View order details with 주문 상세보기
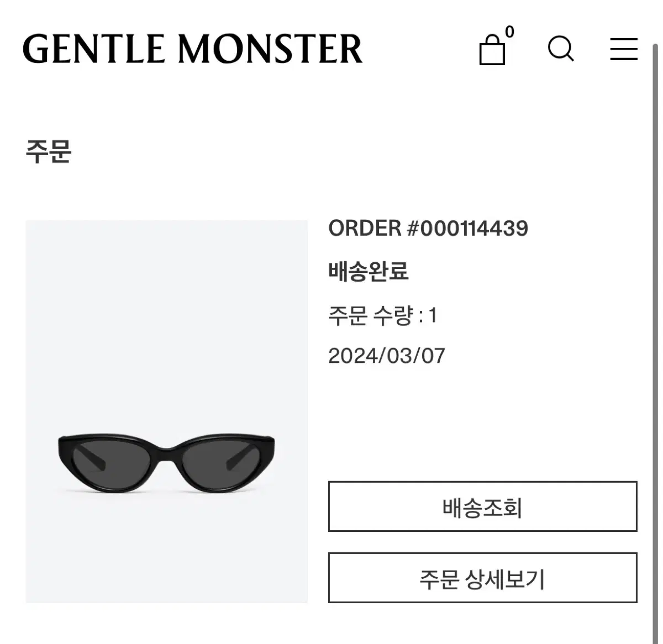Image resolution: width=663 pixels, height=644 pixels. tap(483, 578)
